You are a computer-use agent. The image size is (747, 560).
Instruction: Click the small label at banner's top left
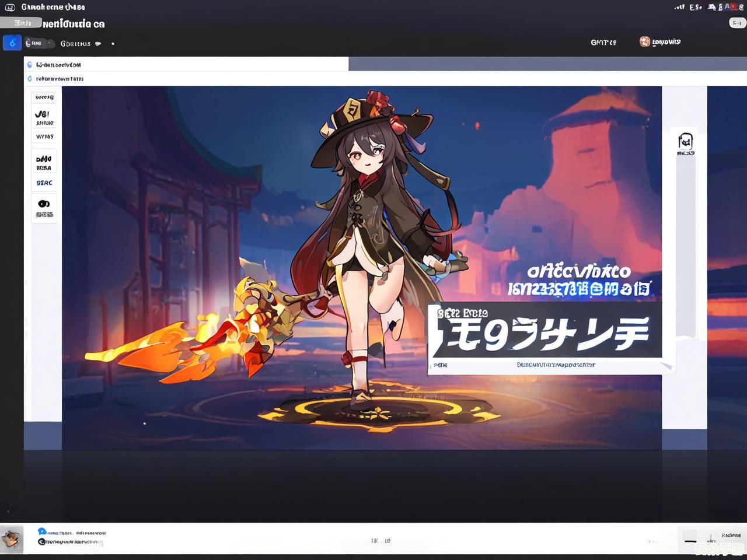click(x=462, y=312)
